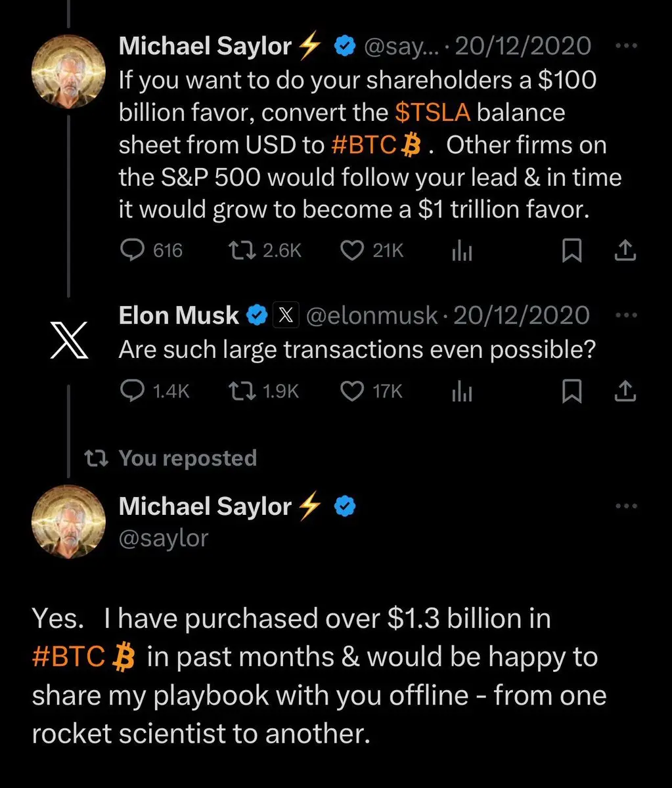This screenshot has height=788, width=672.
Task: Open the #BTC hashtag in the main tweet
Action: point(68,657)
